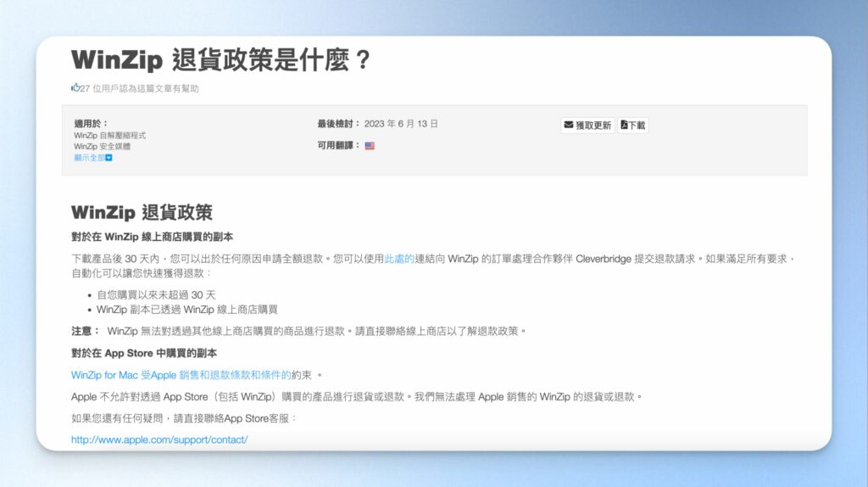This screenshot has width=868, height=487.
Task: Click the 最後檢討： label
Action: pyautogui.click(x=339, y=124)
